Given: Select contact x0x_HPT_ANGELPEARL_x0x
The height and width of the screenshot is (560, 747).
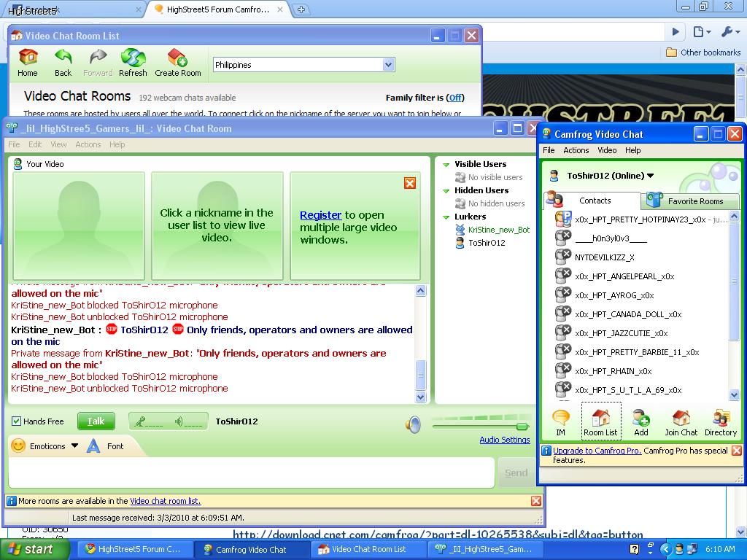Looking at the screenshot, I should (624, 276).
